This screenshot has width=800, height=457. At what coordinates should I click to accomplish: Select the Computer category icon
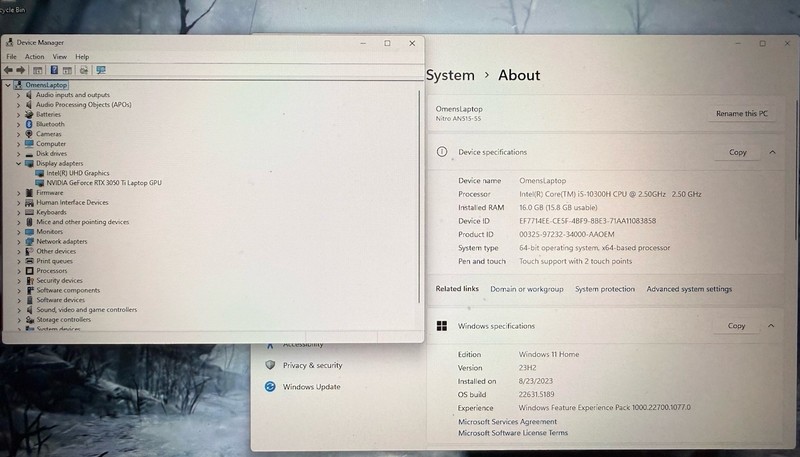click(29, 143)
